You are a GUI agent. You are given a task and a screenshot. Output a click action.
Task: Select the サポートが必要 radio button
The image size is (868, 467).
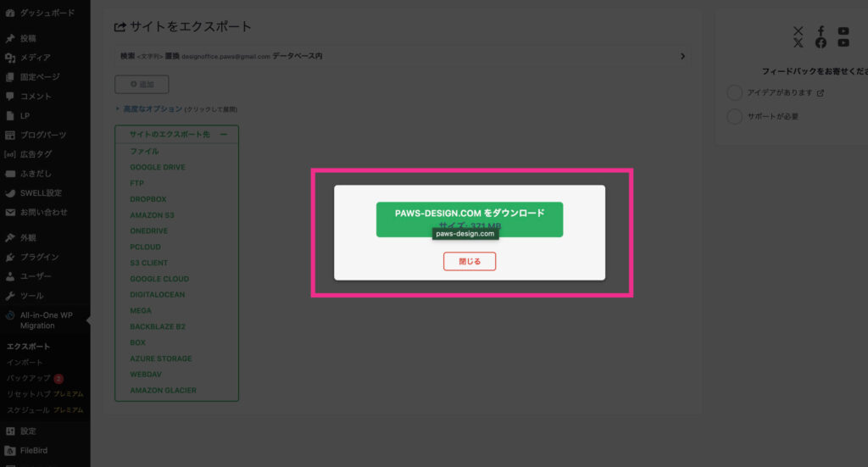tap(735, 116)
